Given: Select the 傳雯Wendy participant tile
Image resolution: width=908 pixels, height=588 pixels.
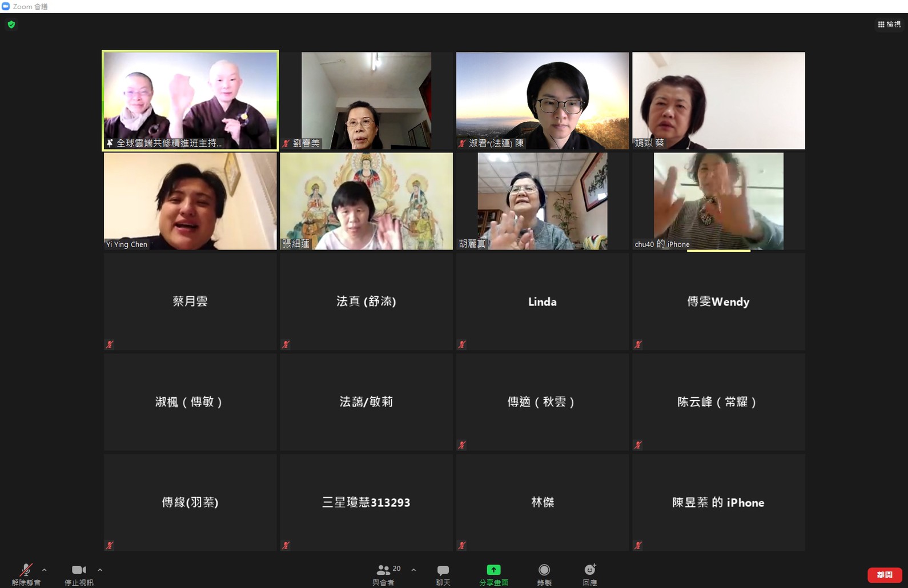Looking at the screenshot, I should (x=718, y=301).
